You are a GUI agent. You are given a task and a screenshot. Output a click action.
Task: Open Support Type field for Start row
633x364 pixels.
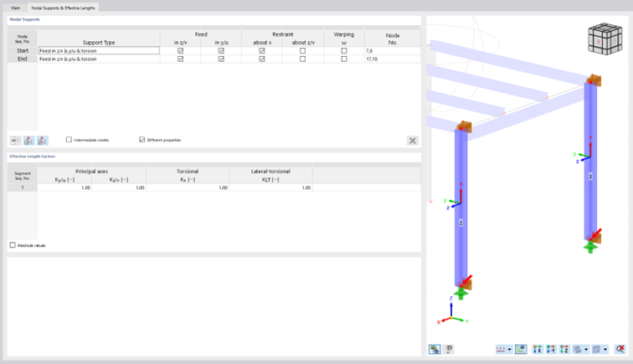coord(99,51)
